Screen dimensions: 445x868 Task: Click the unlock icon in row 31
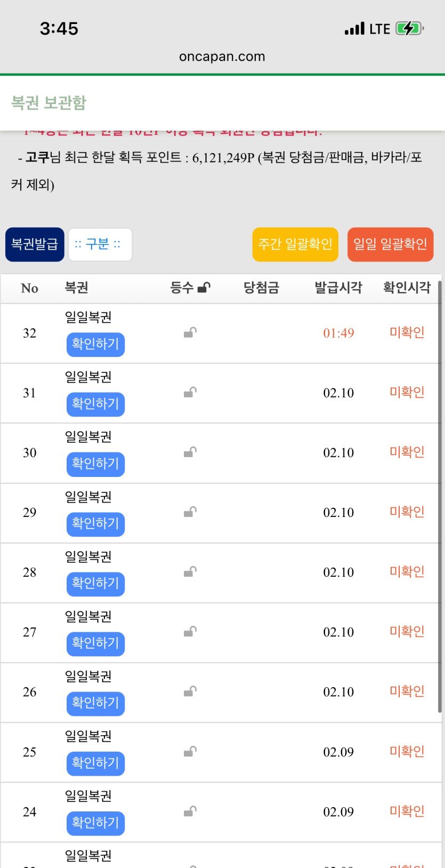coord(190,393)
